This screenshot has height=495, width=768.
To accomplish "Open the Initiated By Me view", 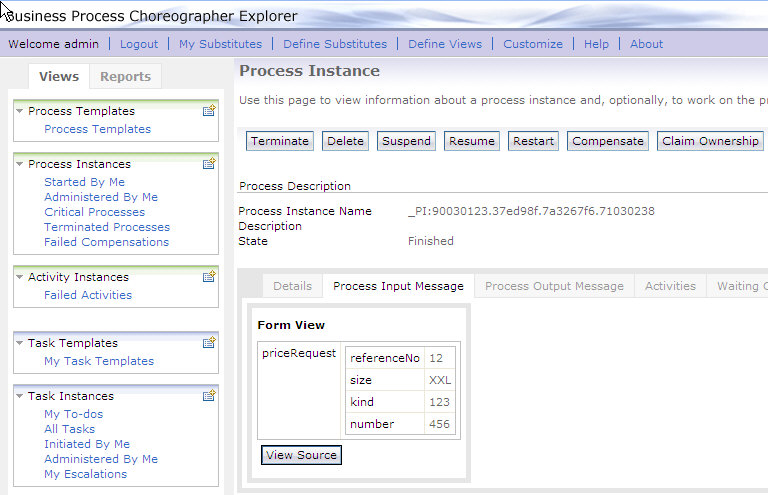I will 87,444.
